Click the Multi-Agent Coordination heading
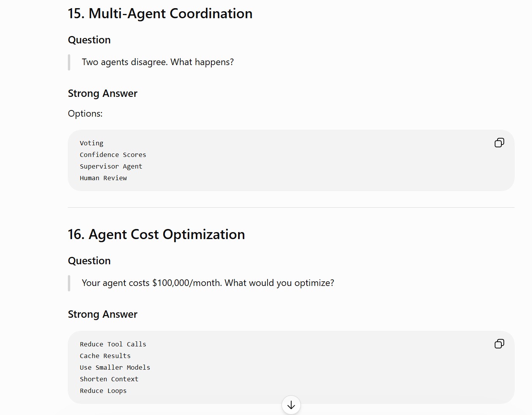This screenshot has height=415, width=532. pos(160,14)
